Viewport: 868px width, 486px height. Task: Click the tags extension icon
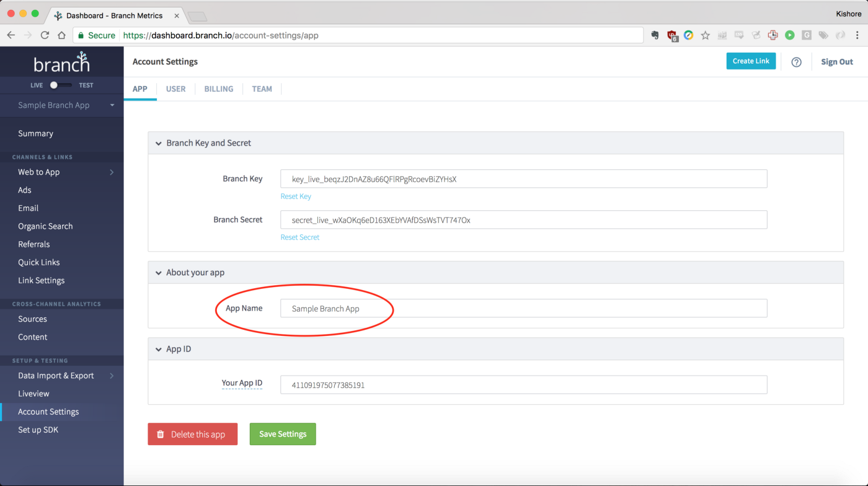pyautogui.click(x=823, y=35)
